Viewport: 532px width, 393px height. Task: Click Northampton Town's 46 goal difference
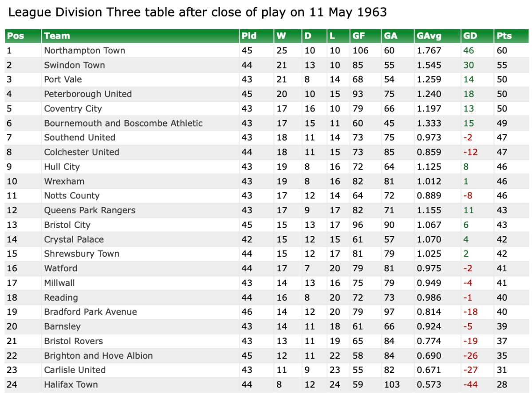(469, 51)
